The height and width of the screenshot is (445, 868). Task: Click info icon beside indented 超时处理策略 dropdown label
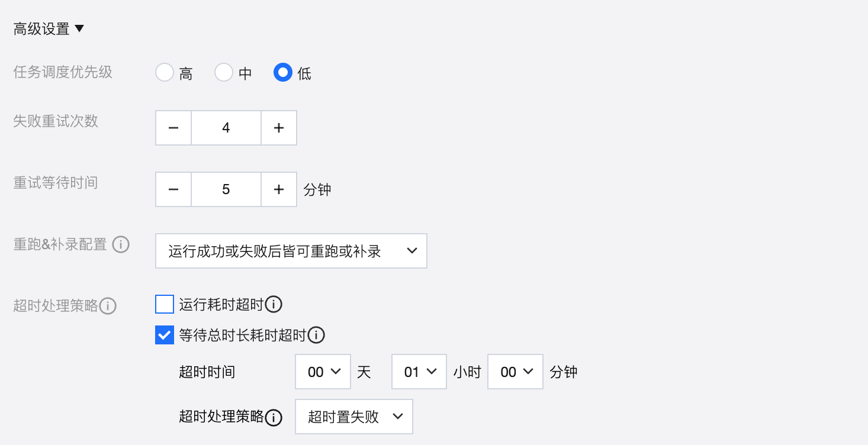point(273,417)
